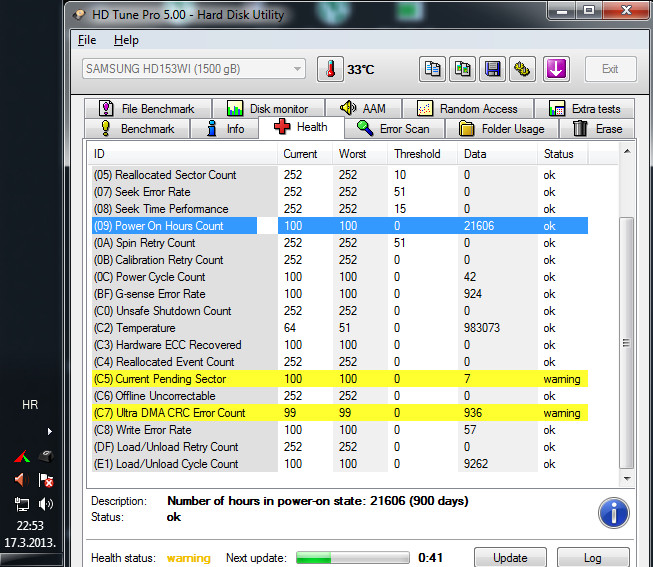Switch to the Disk monitor tab
The height and width of the screenshot is (567, 653).
pos(267,108)
